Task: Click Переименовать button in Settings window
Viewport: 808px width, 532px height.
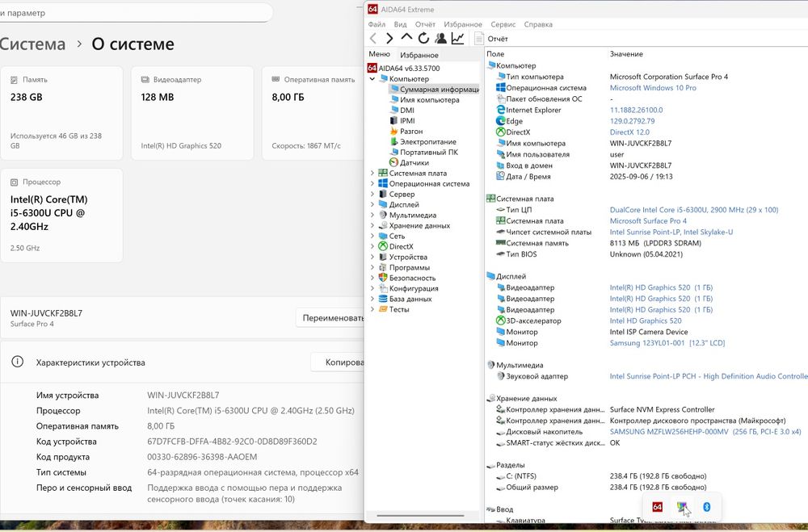Action: 330,318
